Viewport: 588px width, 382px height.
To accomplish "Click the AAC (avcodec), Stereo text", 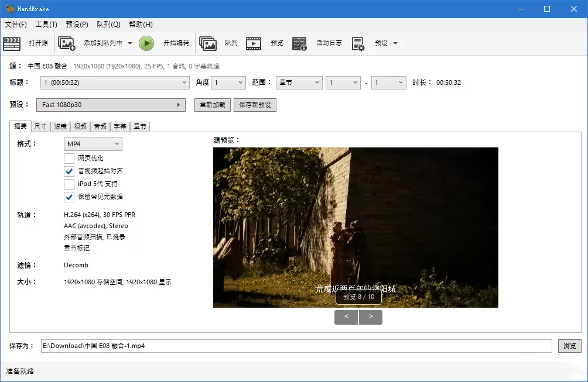I will click(96, 226).
